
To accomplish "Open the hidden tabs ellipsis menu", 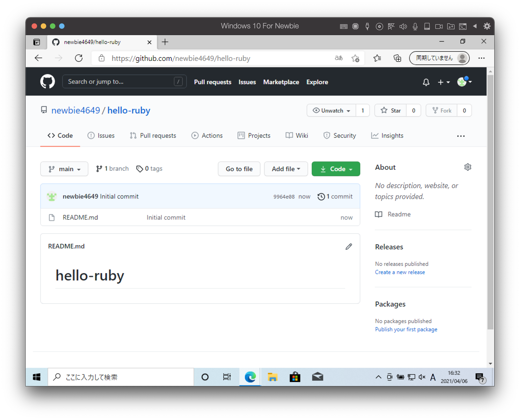I will [461, 136].
